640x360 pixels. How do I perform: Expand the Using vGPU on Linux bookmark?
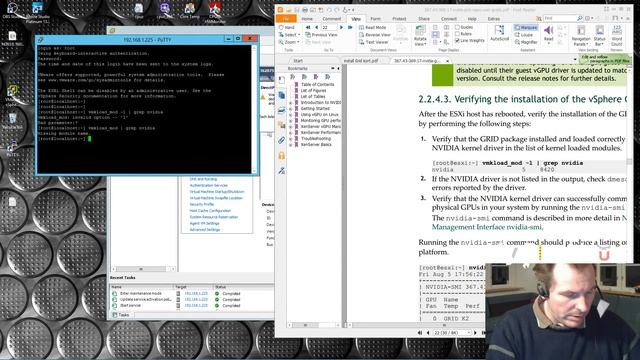click(291, 115)
